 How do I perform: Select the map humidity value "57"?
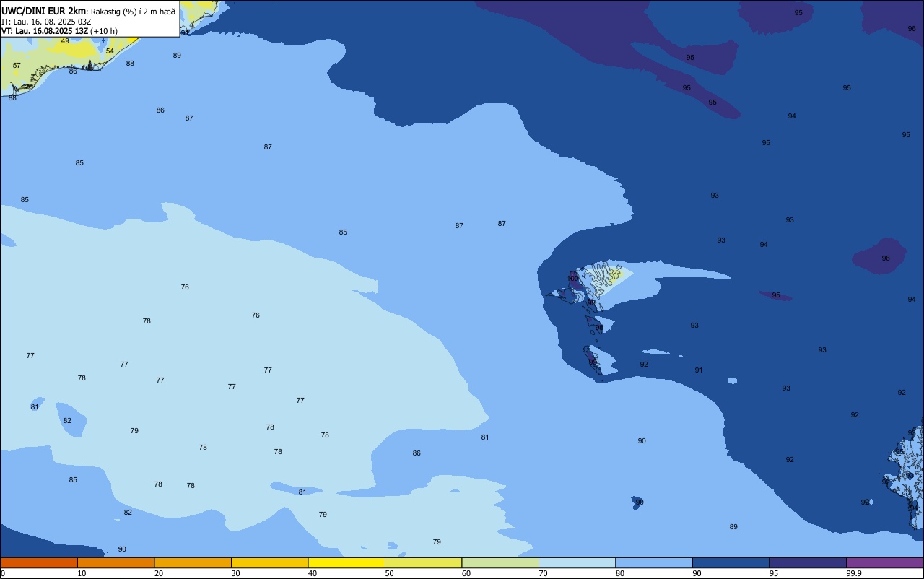click(17, 66)
